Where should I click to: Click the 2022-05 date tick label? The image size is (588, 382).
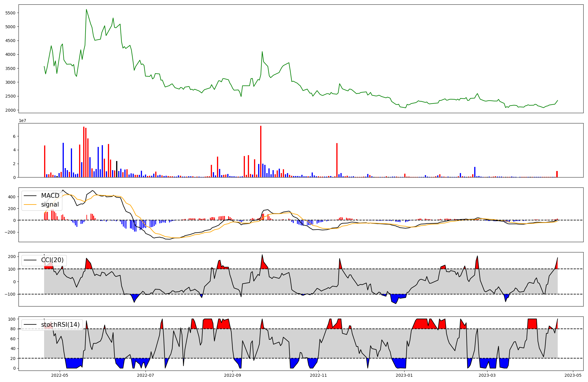click(59, 375)
